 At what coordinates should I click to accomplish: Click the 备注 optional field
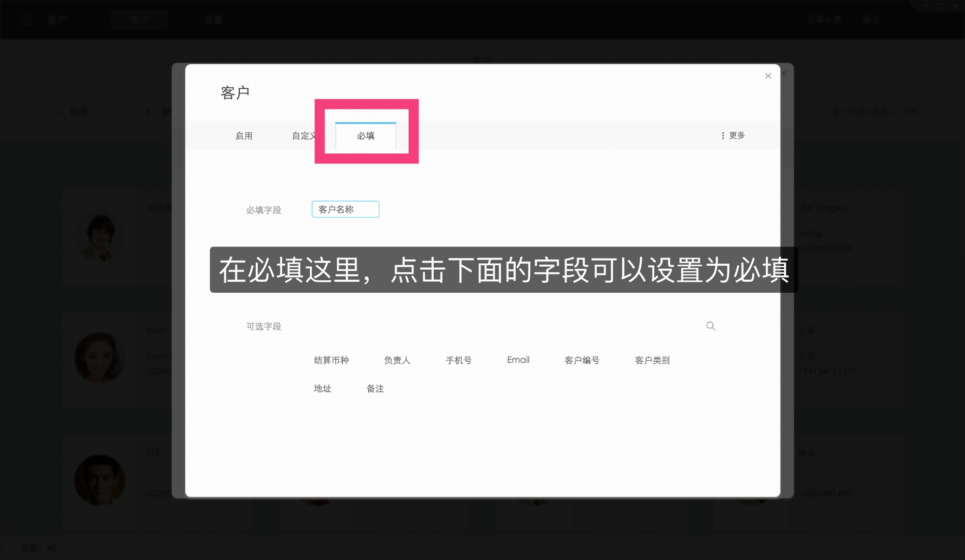tap(375, 389)
